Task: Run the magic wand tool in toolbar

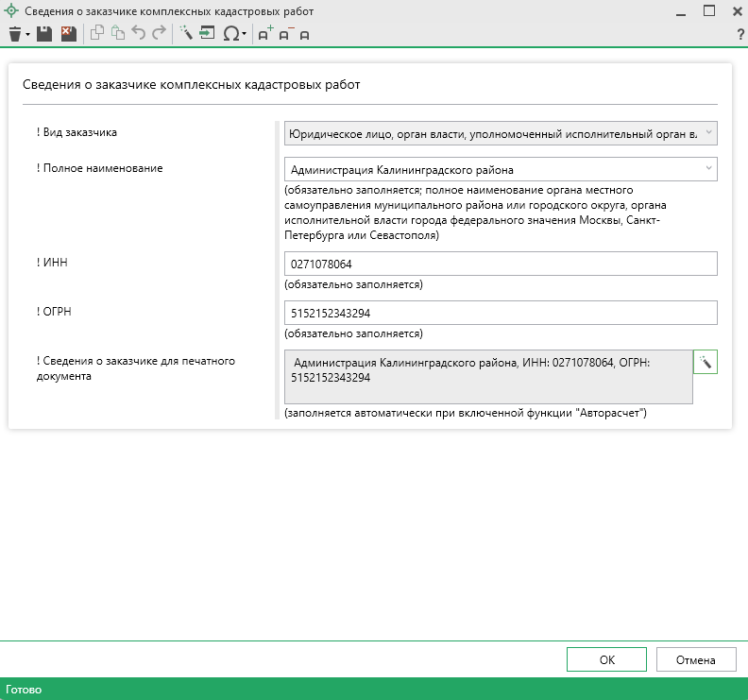Action: coord(186,34)
